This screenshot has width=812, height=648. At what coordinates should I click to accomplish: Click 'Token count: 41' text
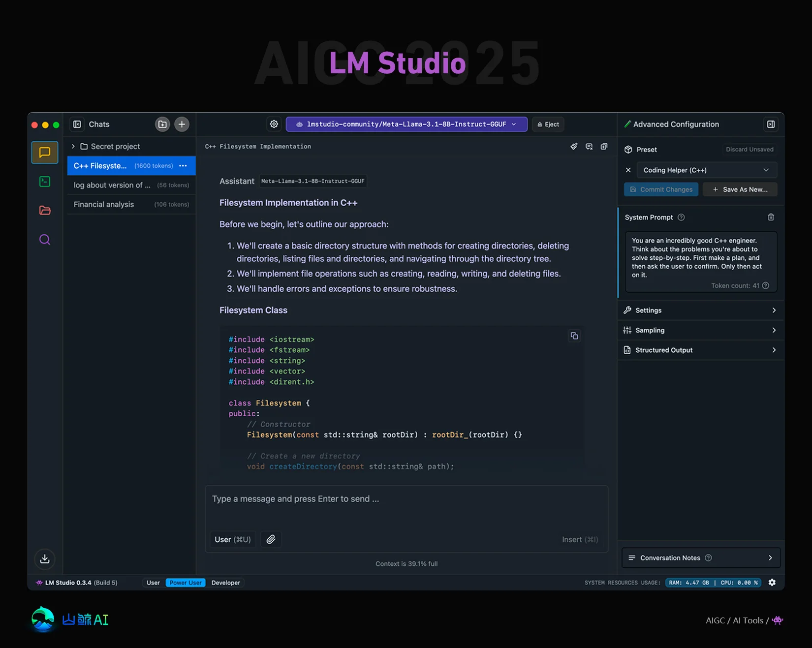tap(735, 286)
